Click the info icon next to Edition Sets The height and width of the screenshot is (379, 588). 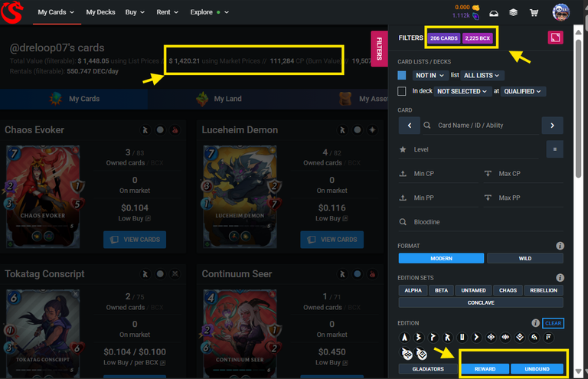(x=560, y=277)
